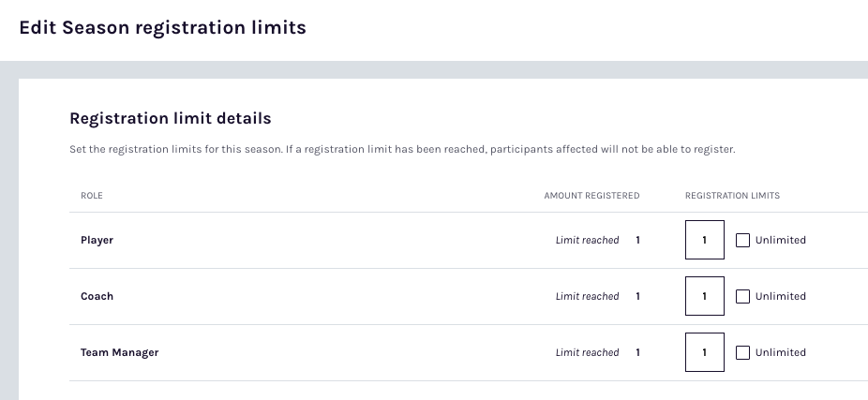
Task: Focus the Coach registration limit field
Action: pos(705,296)
